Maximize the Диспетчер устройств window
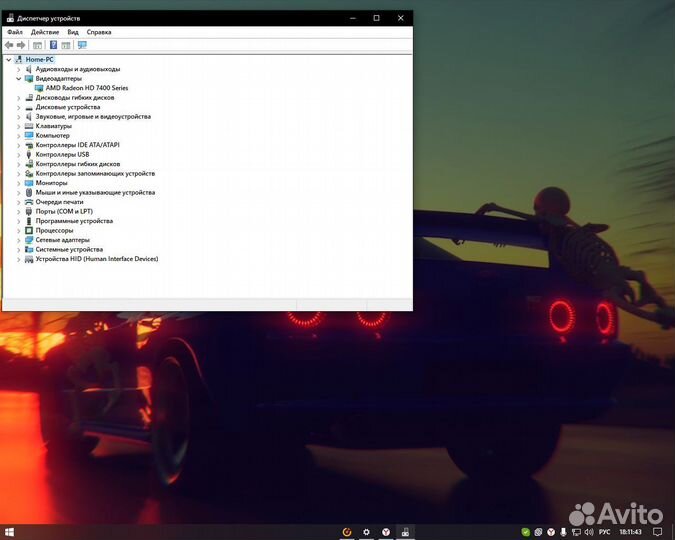This screenshot has width=675, height=540. (x=376, y=18)
